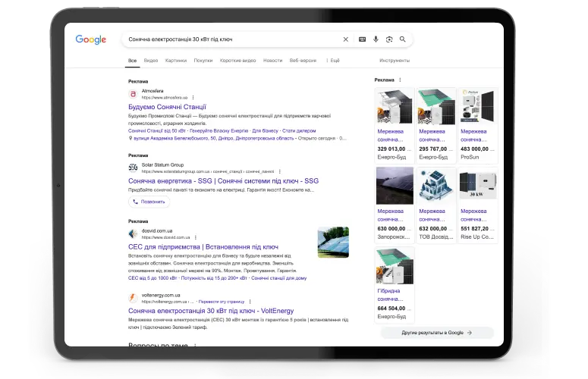The width and height of the screenshot is (588, 379).
Task: Open sitelink СЕС від 5 до 1000 кВт
Action: [153, 278]
